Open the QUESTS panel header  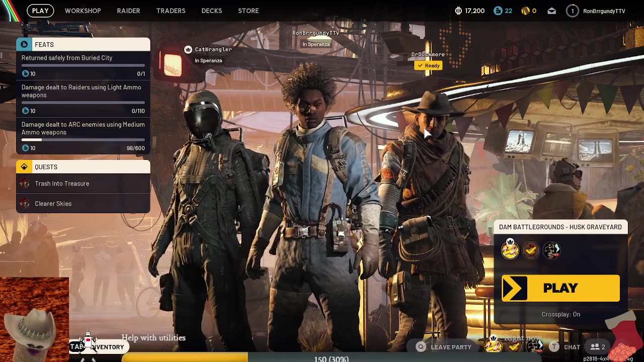tap(83, 167)
